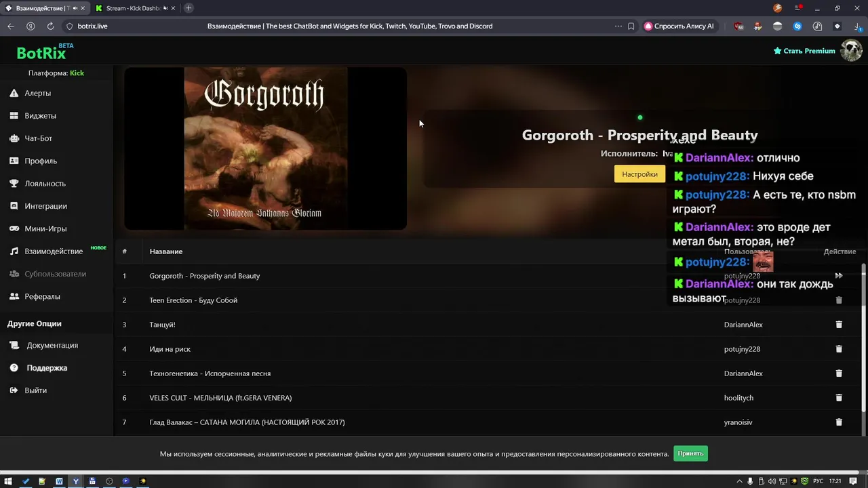This screenshot has width=868, height=488.
Task: Click the taskbar clock showing 17:21
Action: [x=835, y=481]
